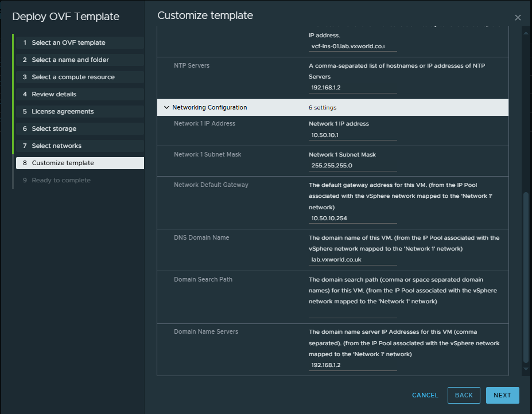Click the DNS Domain Name input field
This screenshot has width=532, height=414.
tap(352, 260)
